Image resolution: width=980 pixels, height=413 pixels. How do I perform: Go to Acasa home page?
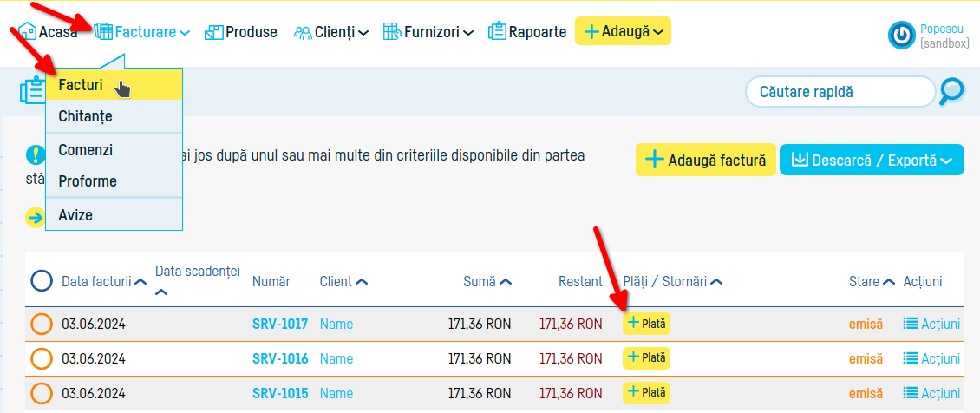tap(48, 31)
